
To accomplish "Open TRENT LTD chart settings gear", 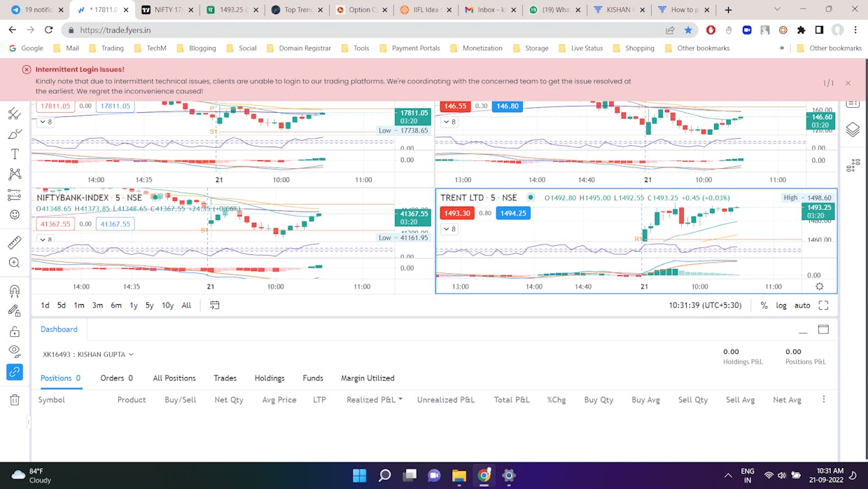I will (x=820, y=287).
